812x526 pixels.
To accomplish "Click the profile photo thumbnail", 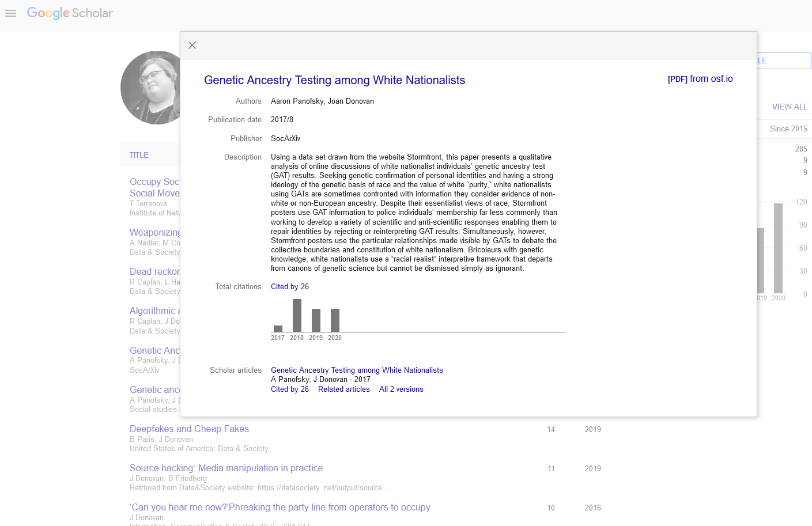I will 150,88.
